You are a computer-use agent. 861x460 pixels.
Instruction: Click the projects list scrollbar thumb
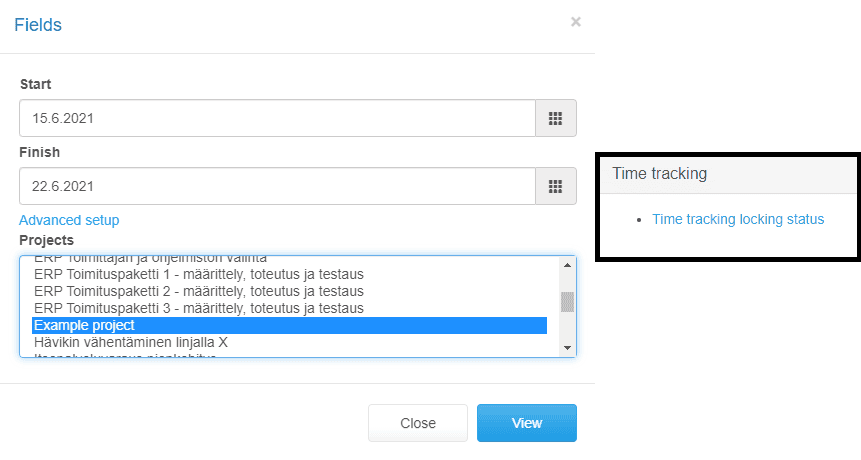click(x=567, y=302)
